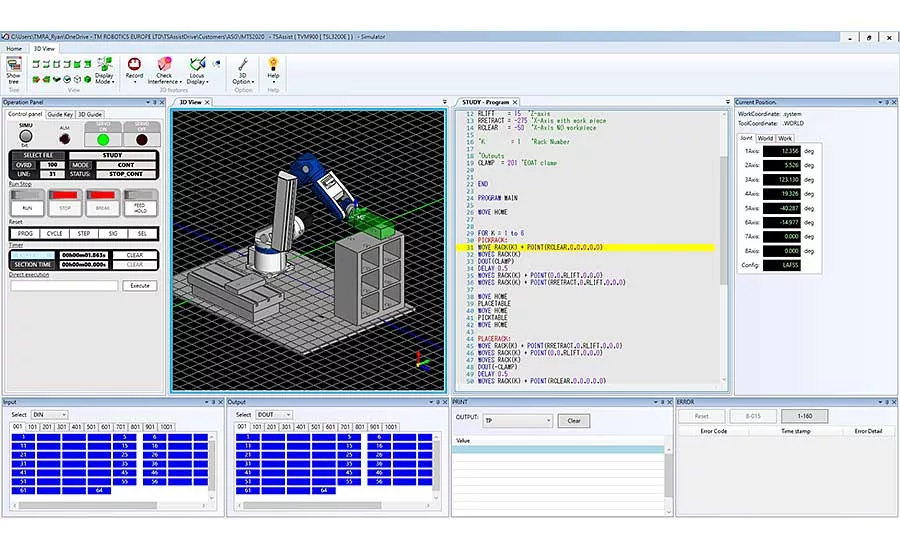This screenshot has height=550, width=900.
Task: Switch to the Guide Key tab
Action: click(x=60, y=114)
